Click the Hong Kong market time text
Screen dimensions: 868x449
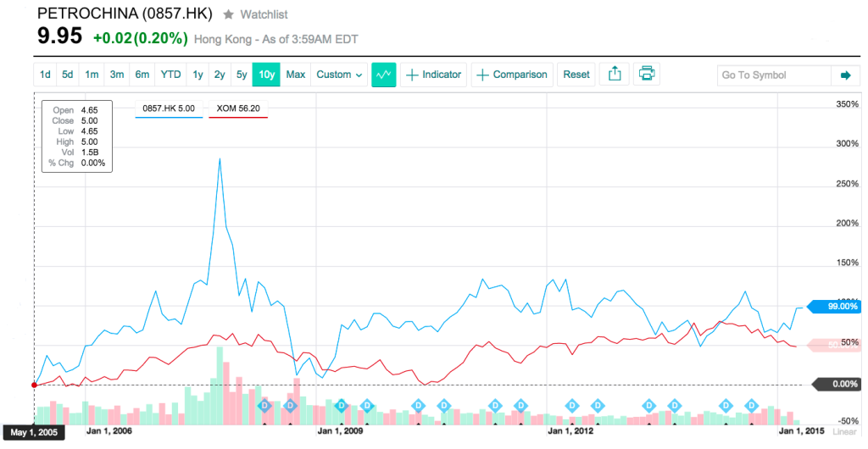[276, 39]
